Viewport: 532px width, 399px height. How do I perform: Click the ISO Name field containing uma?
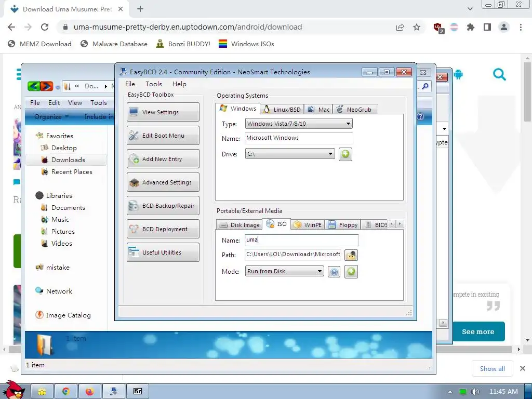302,240
